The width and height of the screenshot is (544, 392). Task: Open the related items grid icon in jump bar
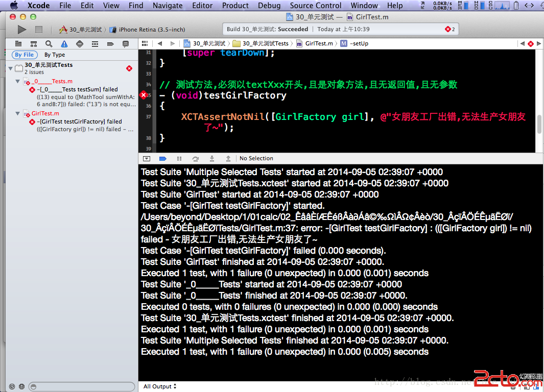tap(145, 43)
